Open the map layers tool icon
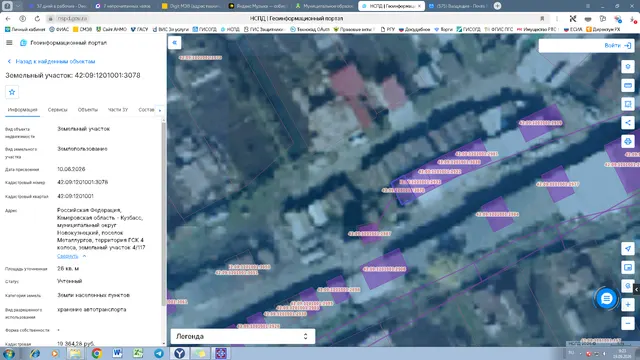 tap(628, 67)
